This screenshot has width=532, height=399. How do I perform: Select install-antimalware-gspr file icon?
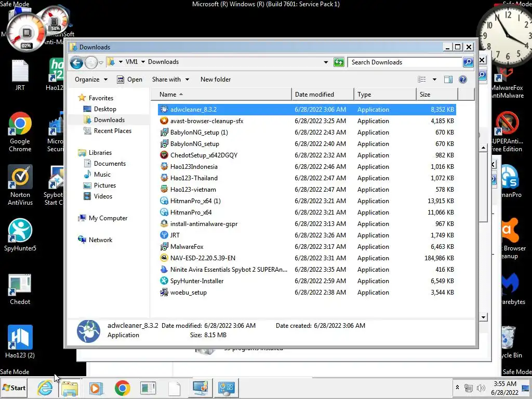164,223
